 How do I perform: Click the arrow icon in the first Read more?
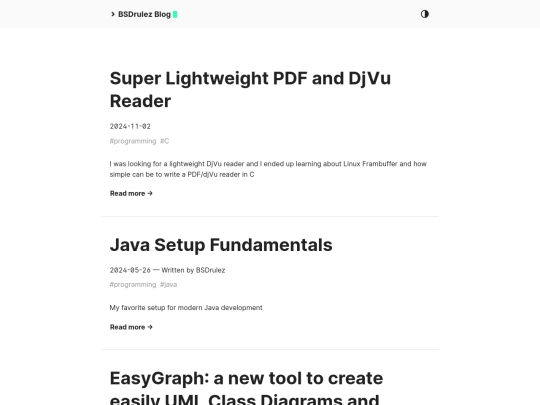tap(150, 194)
